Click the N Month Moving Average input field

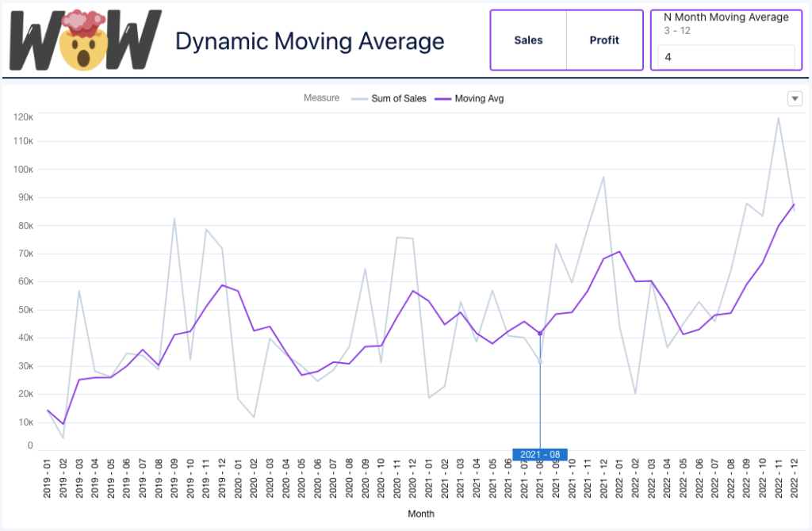pyautogui.click(x=726, y=57)
